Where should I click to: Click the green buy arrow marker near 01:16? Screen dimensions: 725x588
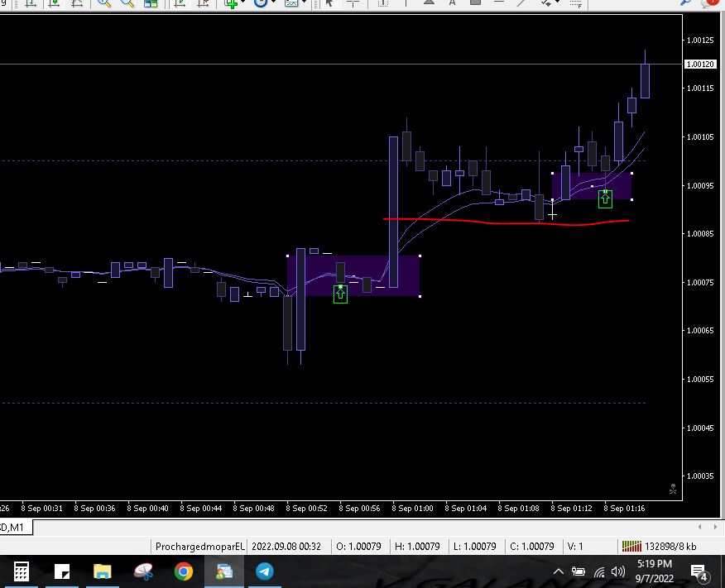coord(605,198)
